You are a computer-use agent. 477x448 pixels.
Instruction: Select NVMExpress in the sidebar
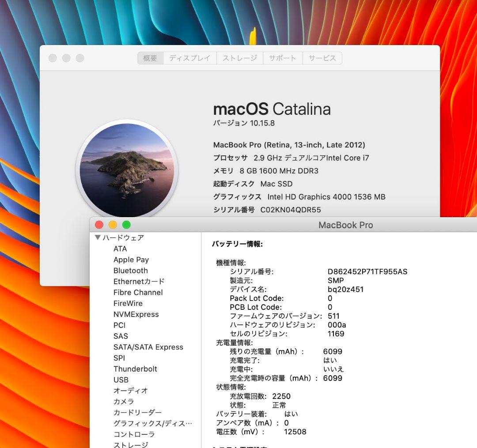136,314
